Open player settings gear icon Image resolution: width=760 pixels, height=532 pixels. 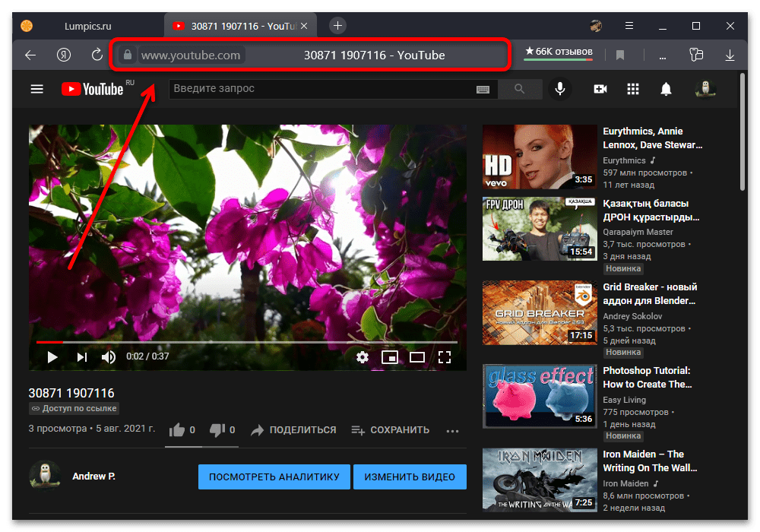[x=362, y=356]
